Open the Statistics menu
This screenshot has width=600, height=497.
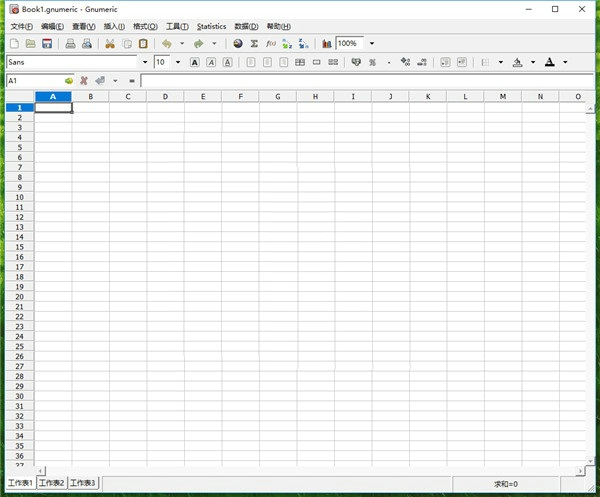pyautogui.click(x=211, y=26)
